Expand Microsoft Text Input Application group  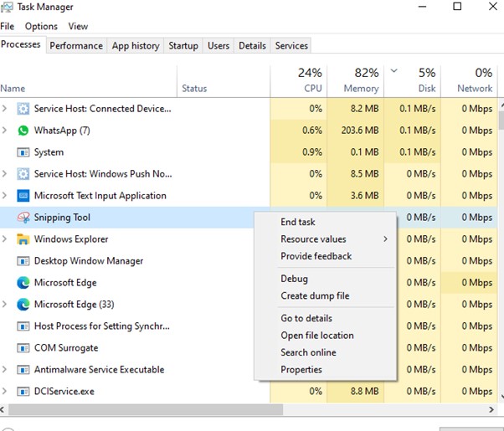coord(4,195)
